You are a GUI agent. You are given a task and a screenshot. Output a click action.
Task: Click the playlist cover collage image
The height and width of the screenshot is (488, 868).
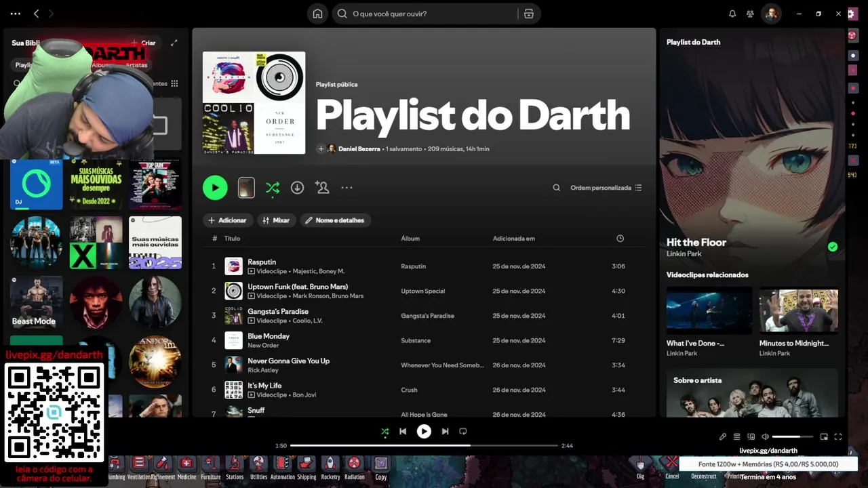(254, 103)
